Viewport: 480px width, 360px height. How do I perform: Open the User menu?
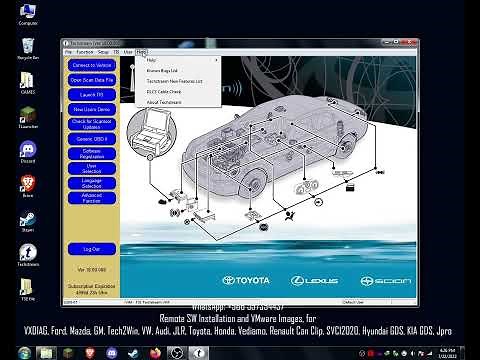128,52
